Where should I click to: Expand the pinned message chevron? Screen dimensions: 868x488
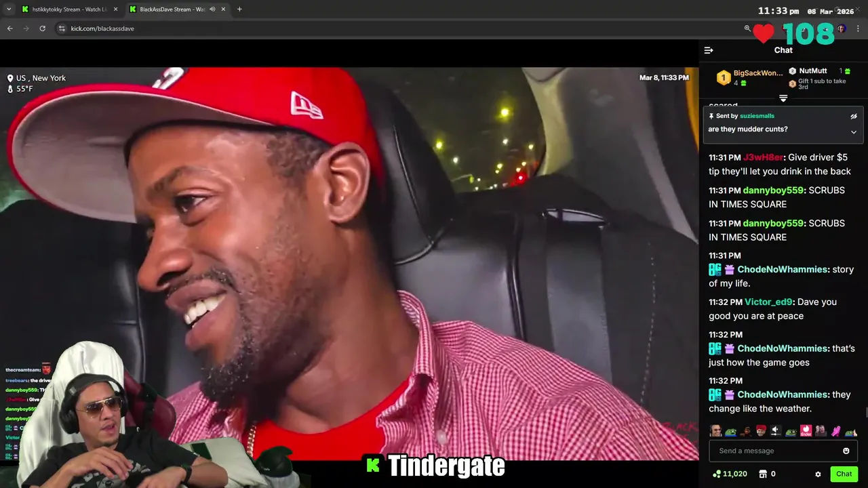pos(854,132)
